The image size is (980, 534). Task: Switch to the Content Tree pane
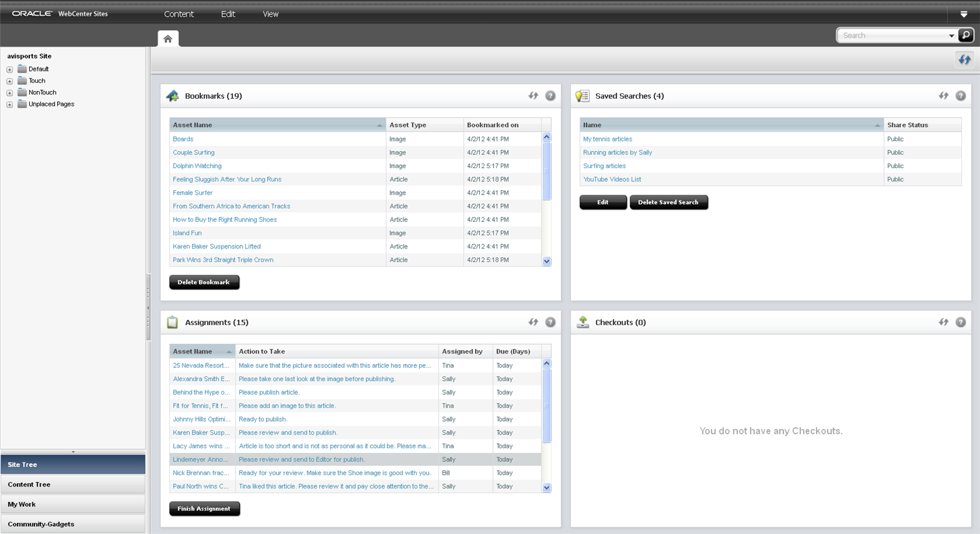pos(73,485)
